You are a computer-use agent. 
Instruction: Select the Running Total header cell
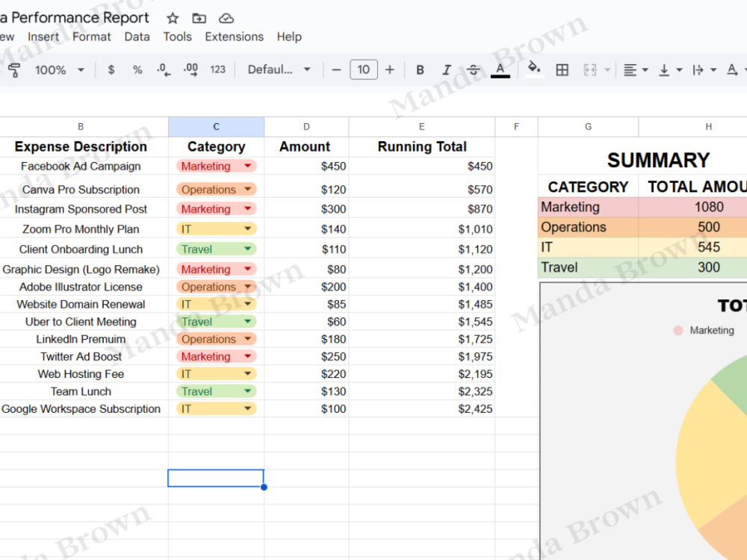421,146
